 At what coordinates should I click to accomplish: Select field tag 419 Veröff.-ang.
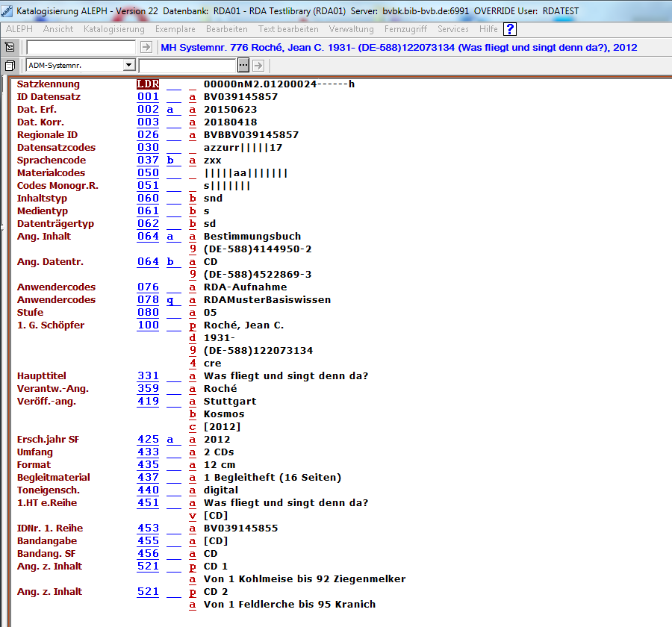[148, 401]
